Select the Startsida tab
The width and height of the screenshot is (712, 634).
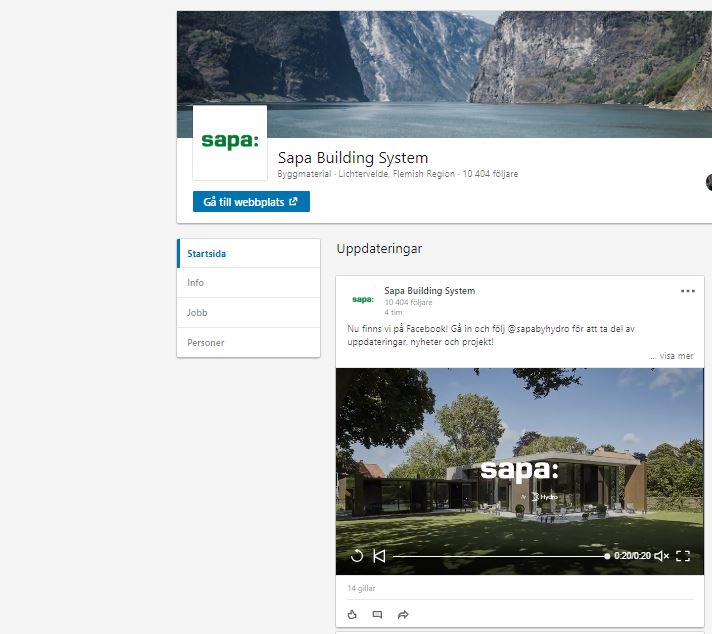click(248, 253)
